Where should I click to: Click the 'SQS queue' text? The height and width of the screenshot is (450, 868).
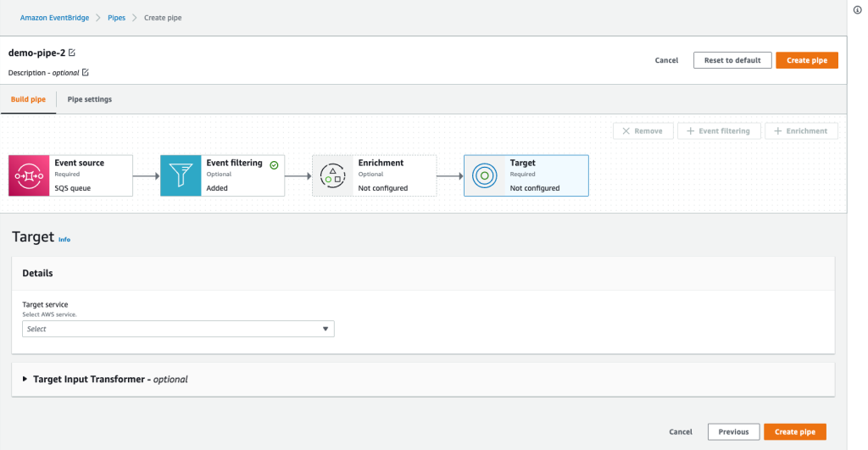pos(73,188)
